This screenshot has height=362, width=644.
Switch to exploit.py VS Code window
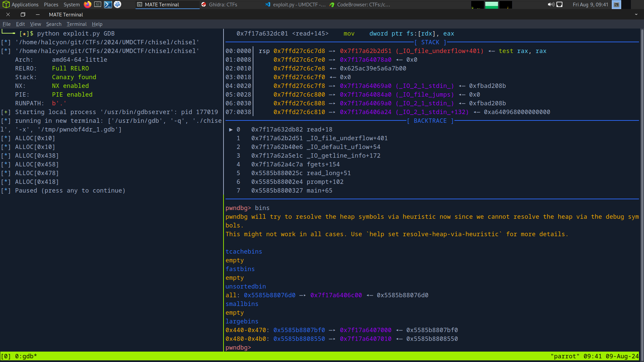click(x=295, y=5)
